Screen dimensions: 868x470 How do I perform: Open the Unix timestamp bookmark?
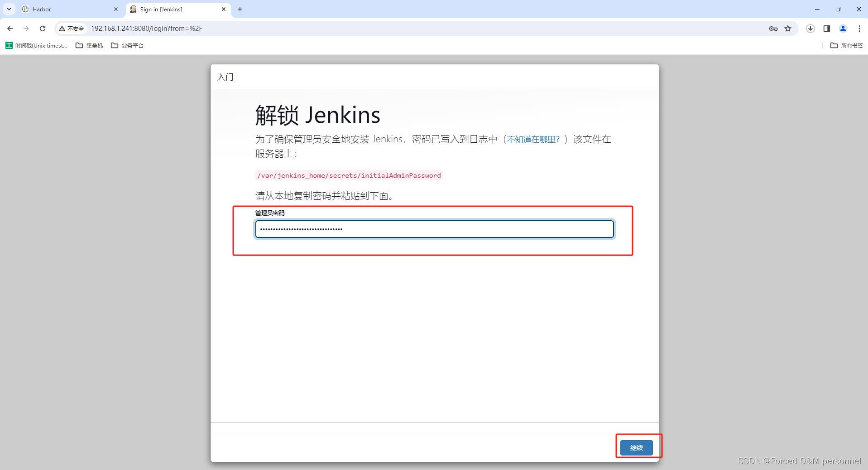[36, 45]
